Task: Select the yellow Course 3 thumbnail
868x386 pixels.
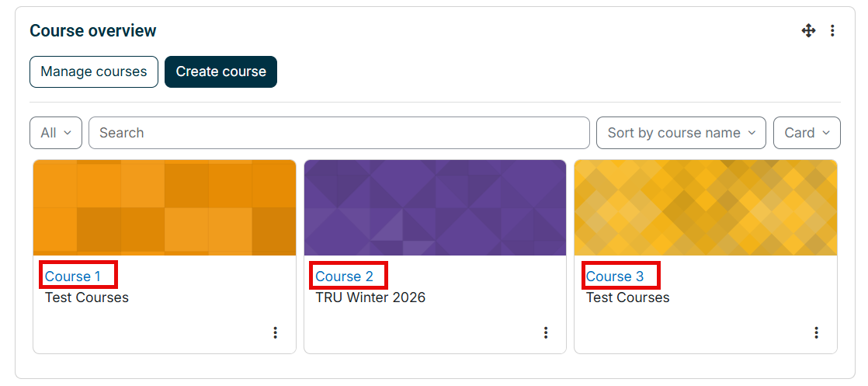Action: coord(706,207)
